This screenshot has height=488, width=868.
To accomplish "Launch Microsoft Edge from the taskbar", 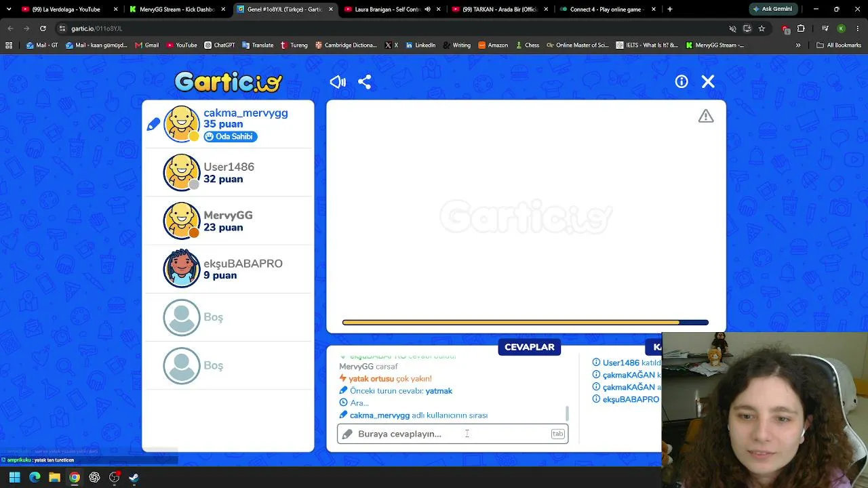I will pos(35,477).
